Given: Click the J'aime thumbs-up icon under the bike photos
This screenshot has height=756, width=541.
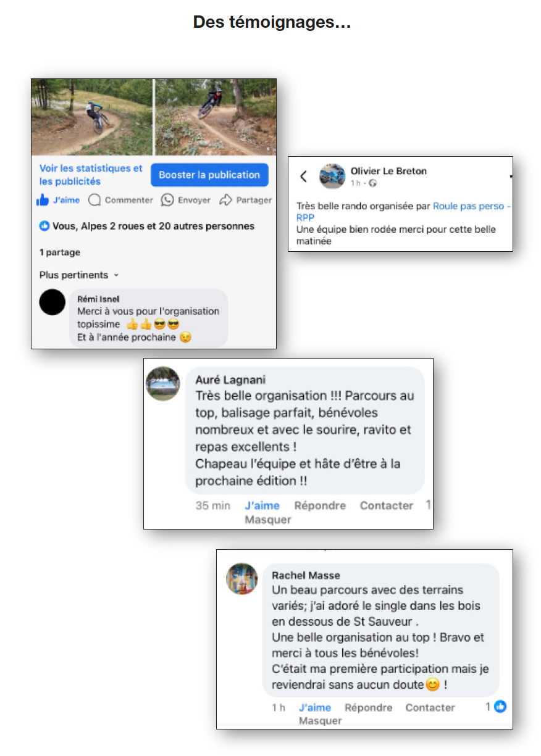Looking at the screenshot, I should tap(43, 200).
